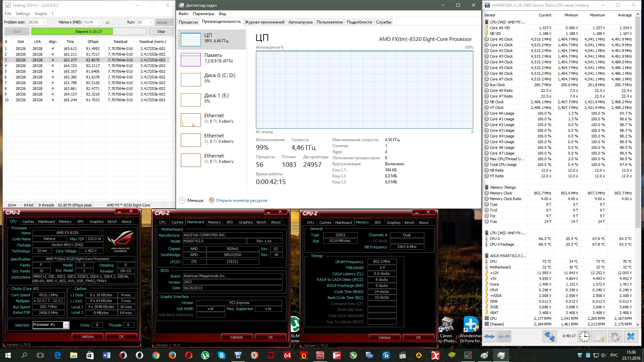Viewport: 644px width, 362px height.
Task: Open the Graphs menu in LinX
Action: pos(41,14)
